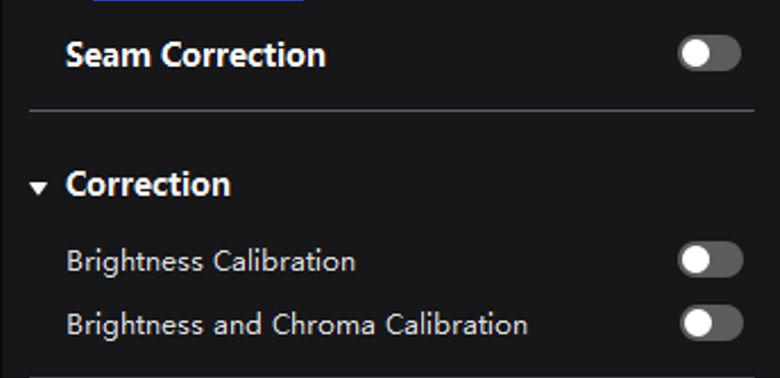Screen dimensions: 780x378
Task: Select the Seam Correction label
Action: (x=195, y=55)
